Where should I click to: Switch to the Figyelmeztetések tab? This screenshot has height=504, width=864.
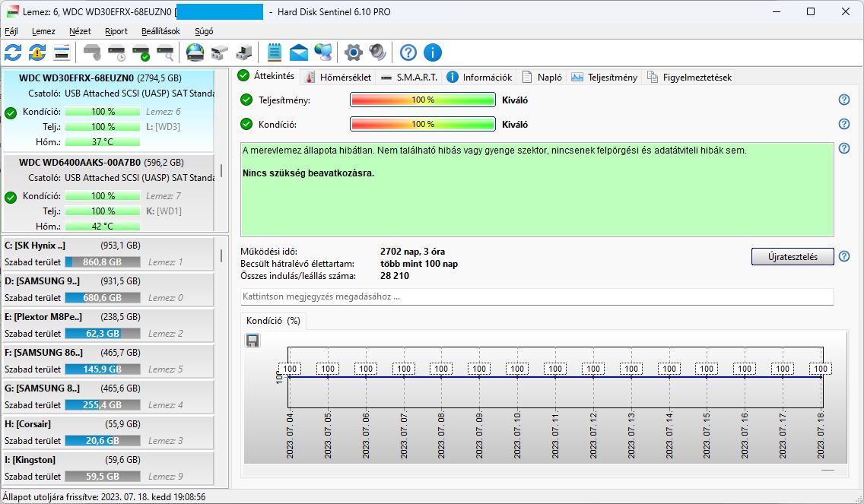click(x=689, y=77)
